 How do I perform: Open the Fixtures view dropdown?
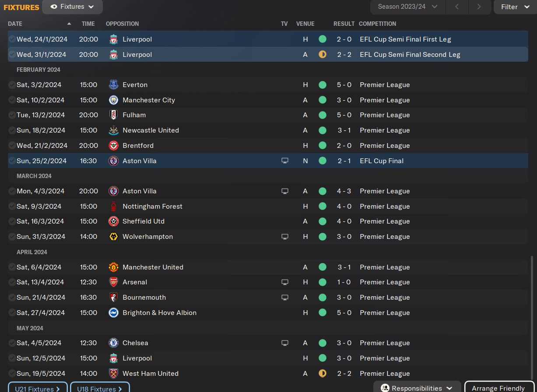point(73,7)
